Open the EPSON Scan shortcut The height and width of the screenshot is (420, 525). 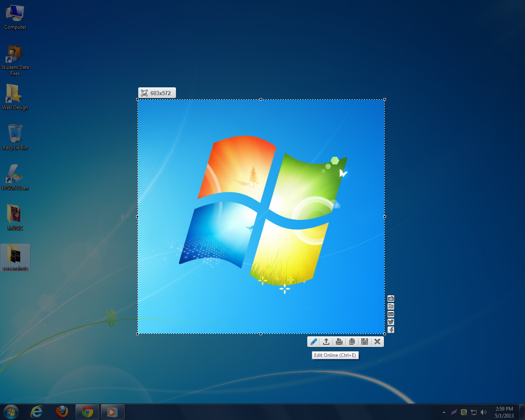pyautogui.click(x=15, y=176)
